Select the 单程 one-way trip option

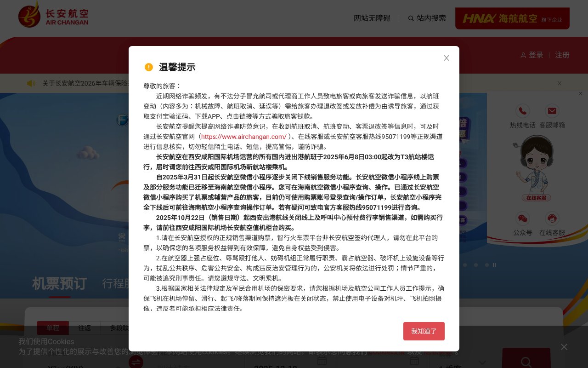pos(53,328)
